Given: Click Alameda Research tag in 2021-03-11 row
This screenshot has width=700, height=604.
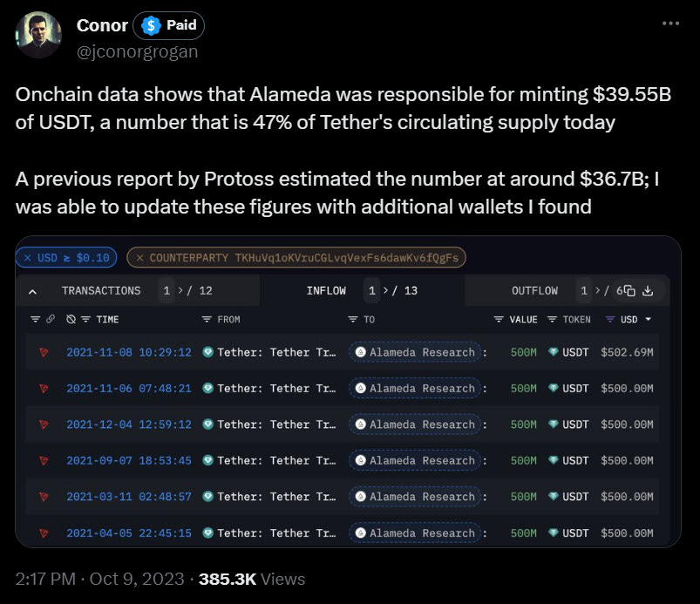Looking at the screenshot, I should pos(415,497).
